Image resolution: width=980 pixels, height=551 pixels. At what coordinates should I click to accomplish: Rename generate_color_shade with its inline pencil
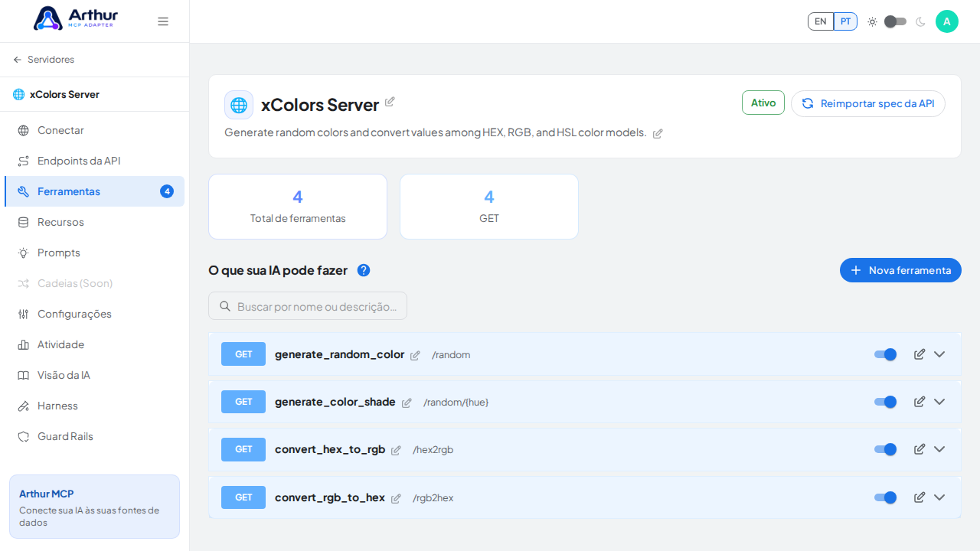(x=407, y=403)
